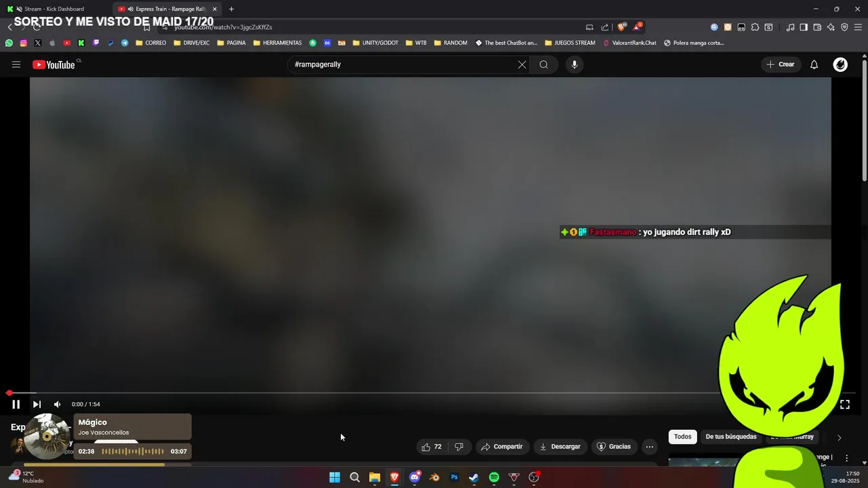Screen dimensions: 868x488
Task: Open the green Kick bookmark
Action: (81, 43)
